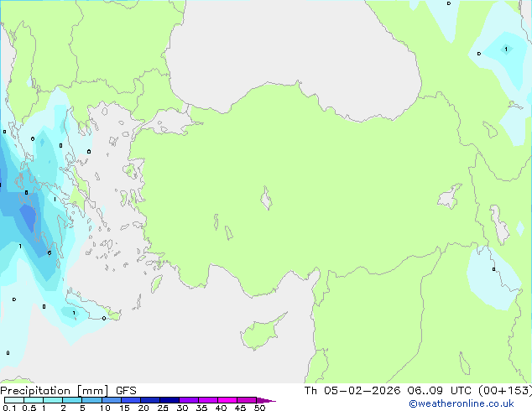Image resolution: width=532 pixels, height=411 pixels.
Task: Click the 1–2 mm legend color swatch
Action: point(53,400)
